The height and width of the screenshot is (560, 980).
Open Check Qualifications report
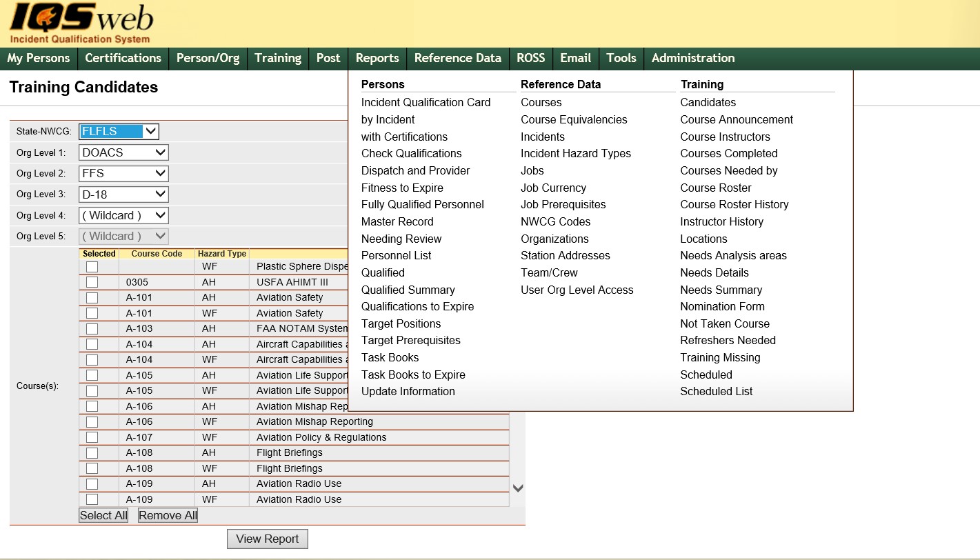412,153
